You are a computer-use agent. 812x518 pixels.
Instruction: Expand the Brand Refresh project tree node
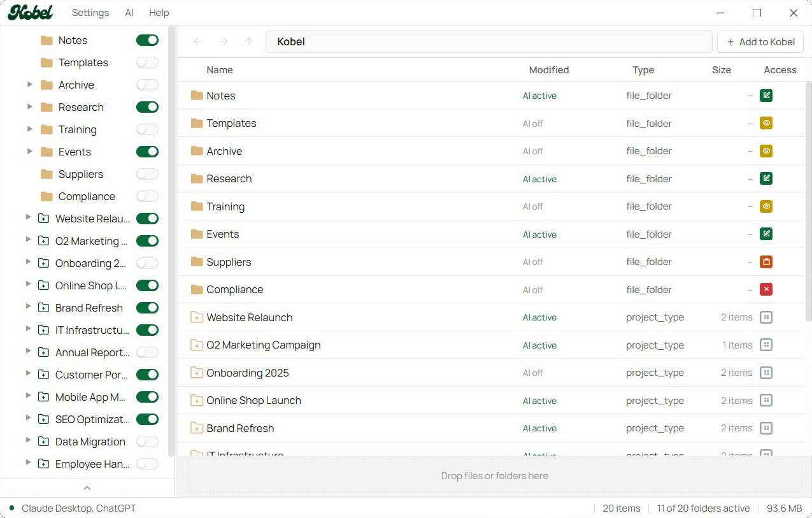(27, 307)
